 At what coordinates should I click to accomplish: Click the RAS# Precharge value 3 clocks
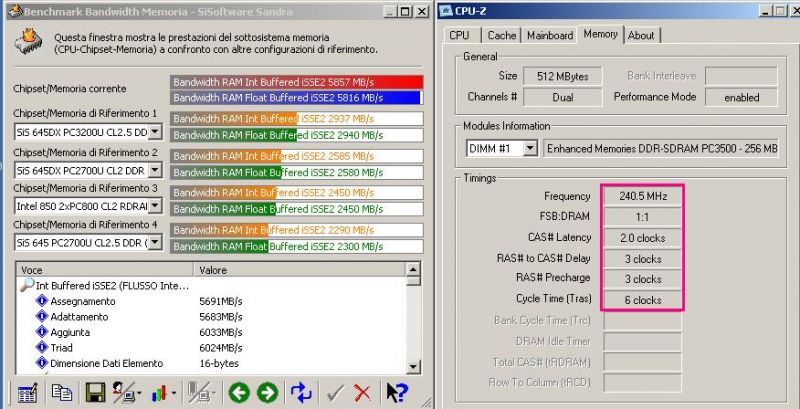642,279
